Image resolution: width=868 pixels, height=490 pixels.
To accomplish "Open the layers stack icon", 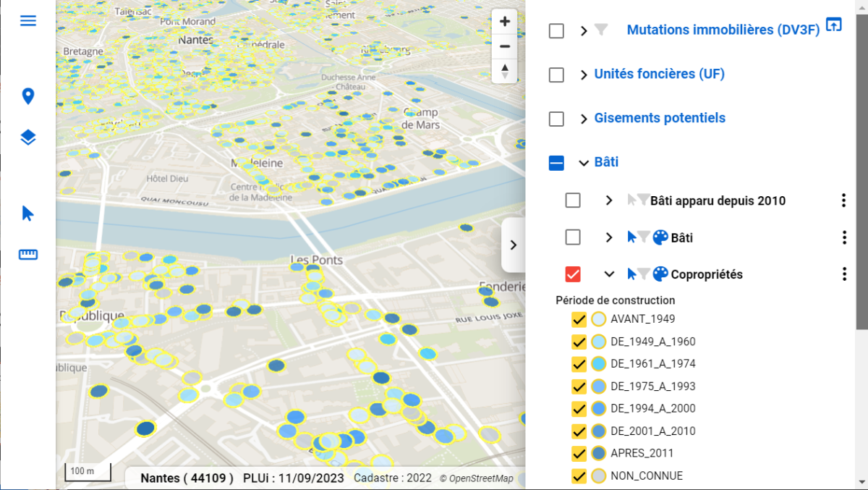I will point(28,138).
